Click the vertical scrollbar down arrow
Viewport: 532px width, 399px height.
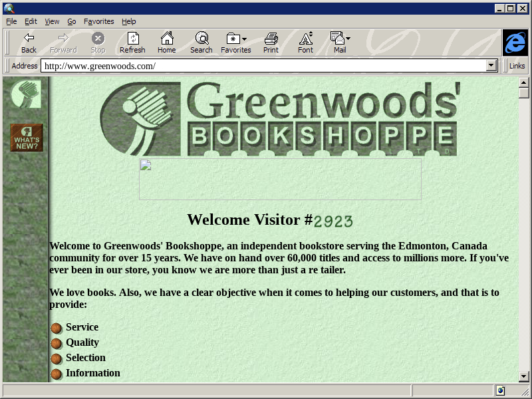click(523, 376)
